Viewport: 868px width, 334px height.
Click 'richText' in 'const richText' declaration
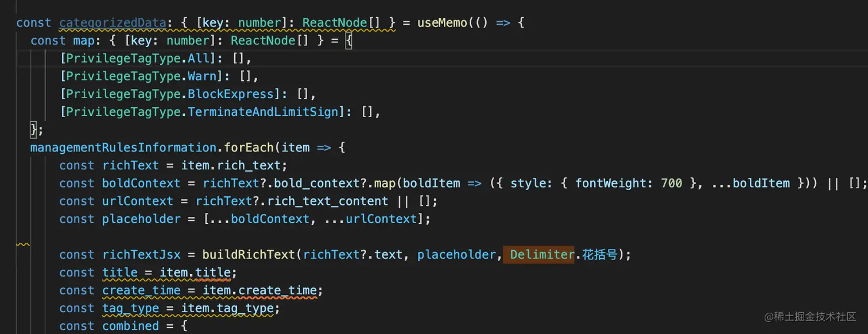tap(131, 165)
